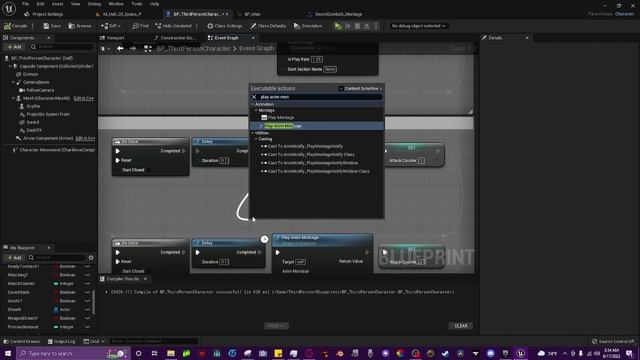This screenshot has height=360, width=640.
Task: Add new item in My Blueprint panel
Action: pos(14,258)
